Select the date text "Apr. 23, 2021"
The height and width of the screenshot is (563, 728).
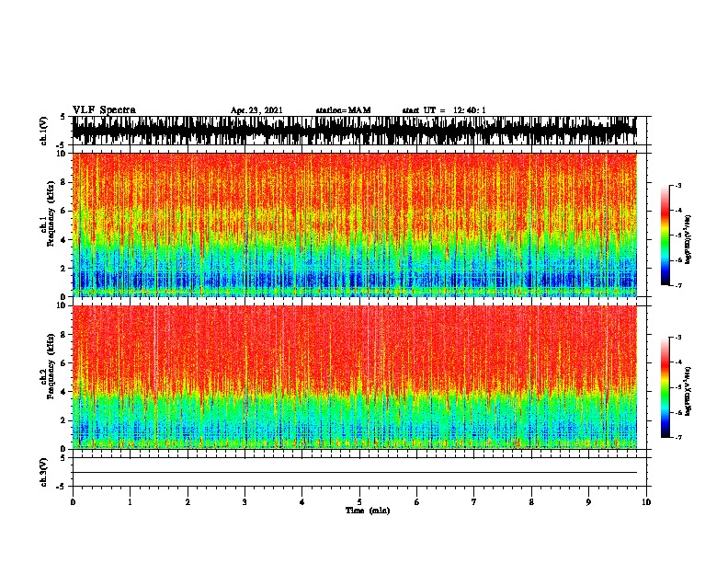(x=256, y=110)
